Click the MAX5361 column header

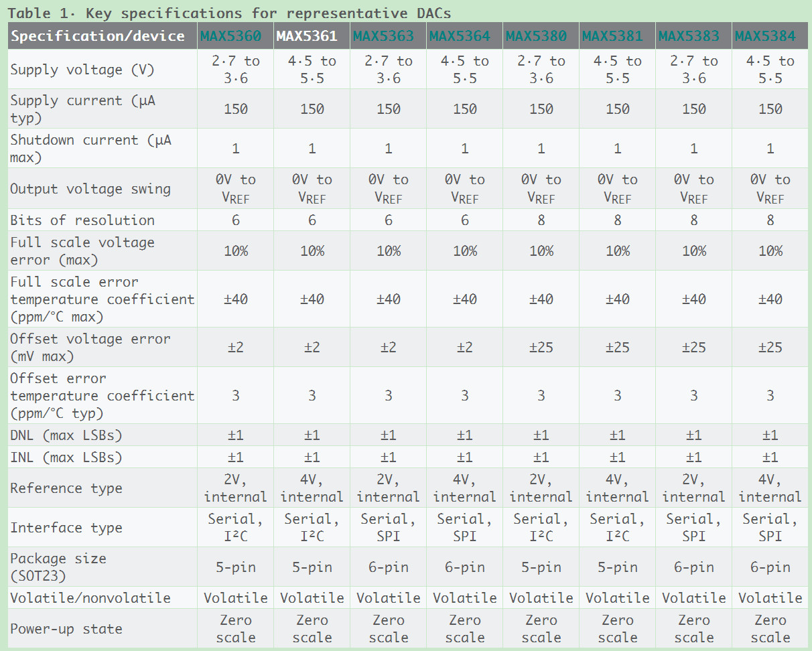click(312, 35)
